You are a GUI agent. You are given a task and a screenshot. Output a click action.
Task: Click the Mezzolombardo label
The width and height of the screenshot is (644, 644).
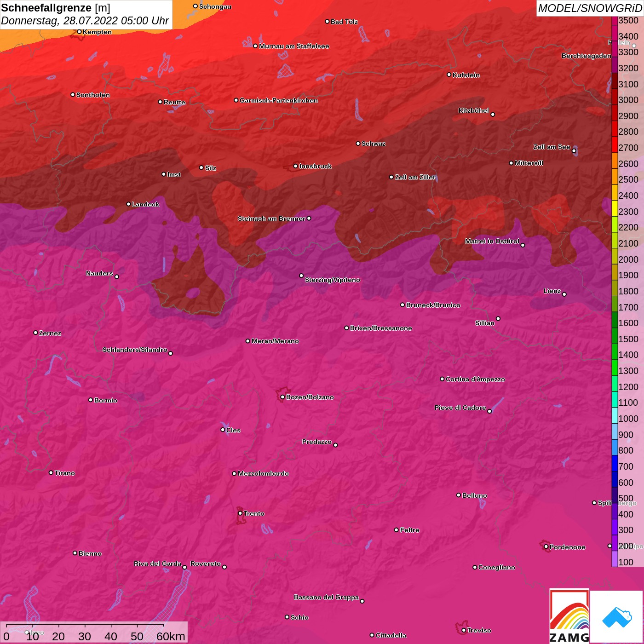coord(263,473)
